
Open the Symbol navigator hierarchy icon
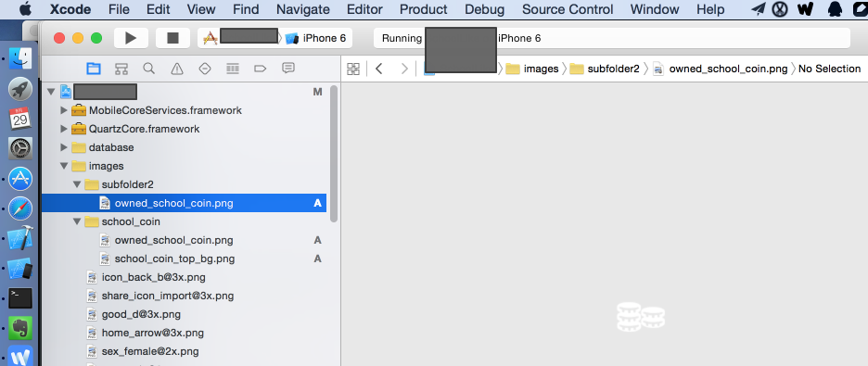121,69
